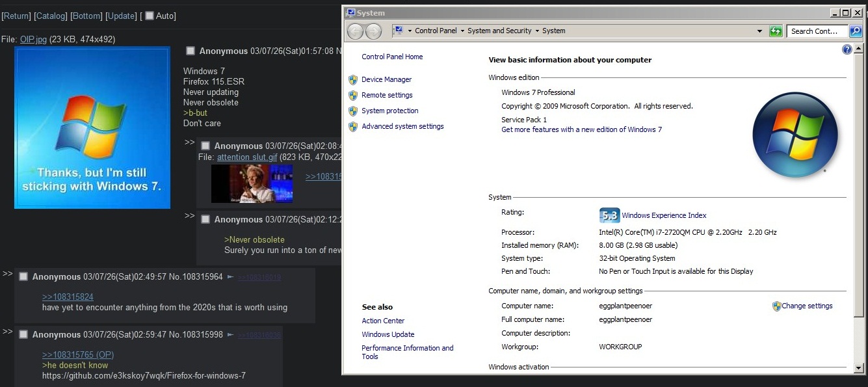Click the Search Control Panel input field
This screenshot has height=387, width=868.
817,31
